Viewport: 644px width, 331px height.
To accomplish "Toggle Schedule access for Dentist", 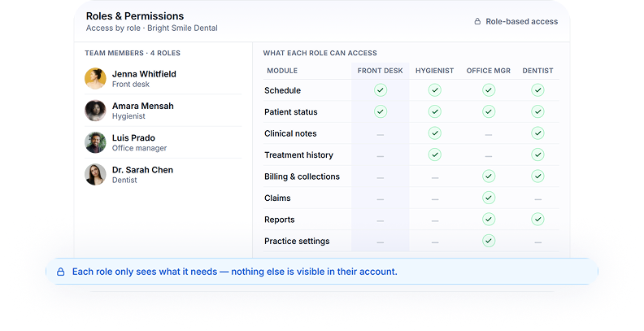I will click(x=537, y=90).
